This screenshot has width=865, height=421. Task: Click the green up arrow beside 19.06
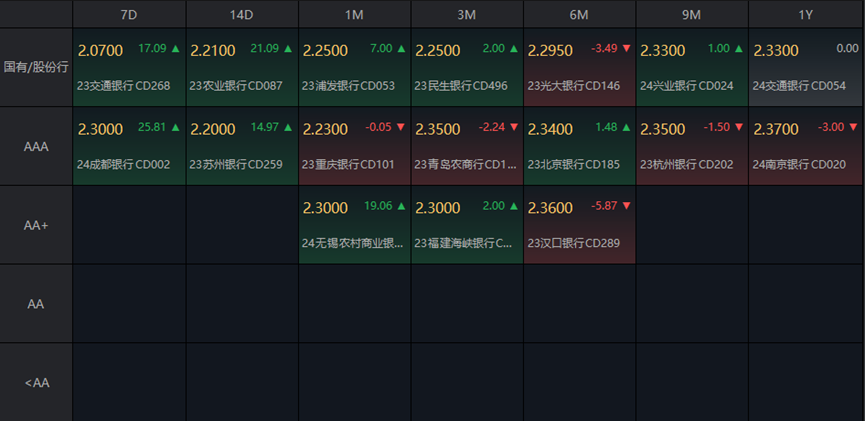pyautogui.click(x=401, y=206)
